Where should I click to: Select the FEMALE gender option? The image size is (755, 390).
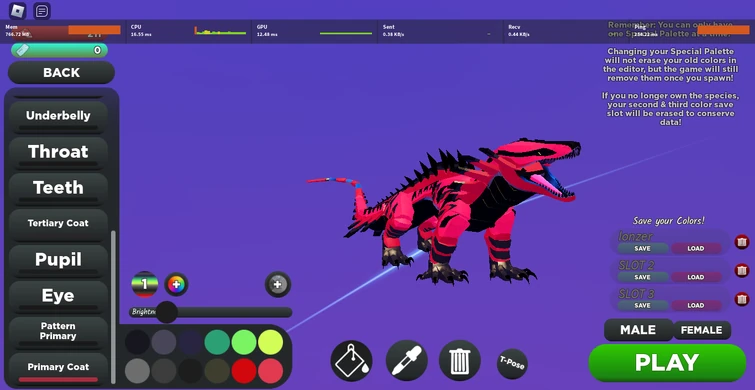pyautogui.click(x=702, y=330)
